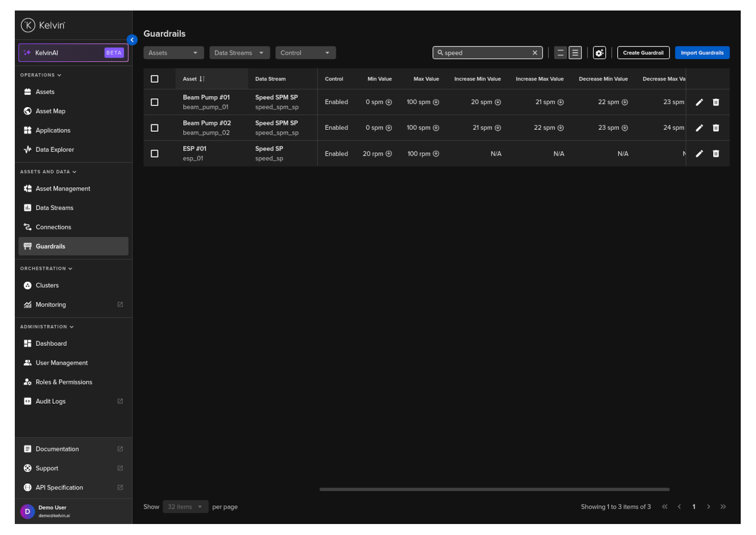Open the items per page dropdown
Image resolution: width=756 pixels, height=535 pixels.
[x=185, y=507]
